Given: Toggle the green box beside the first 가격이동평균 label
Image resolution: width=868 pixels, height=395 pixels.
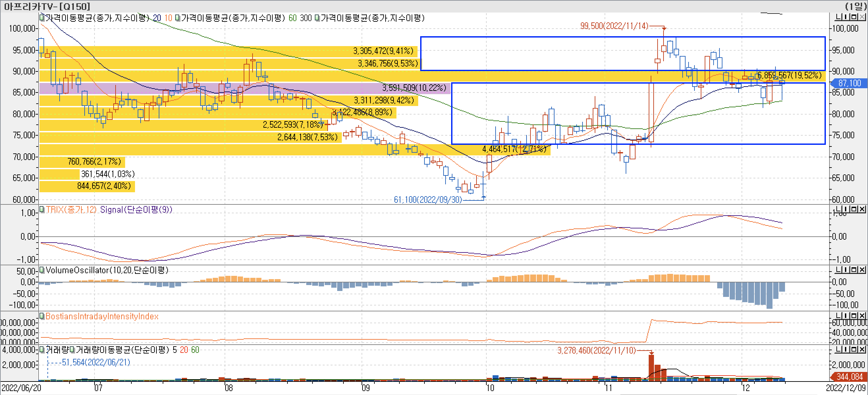Looking at the screenshot, I should (x=42, y=17).
